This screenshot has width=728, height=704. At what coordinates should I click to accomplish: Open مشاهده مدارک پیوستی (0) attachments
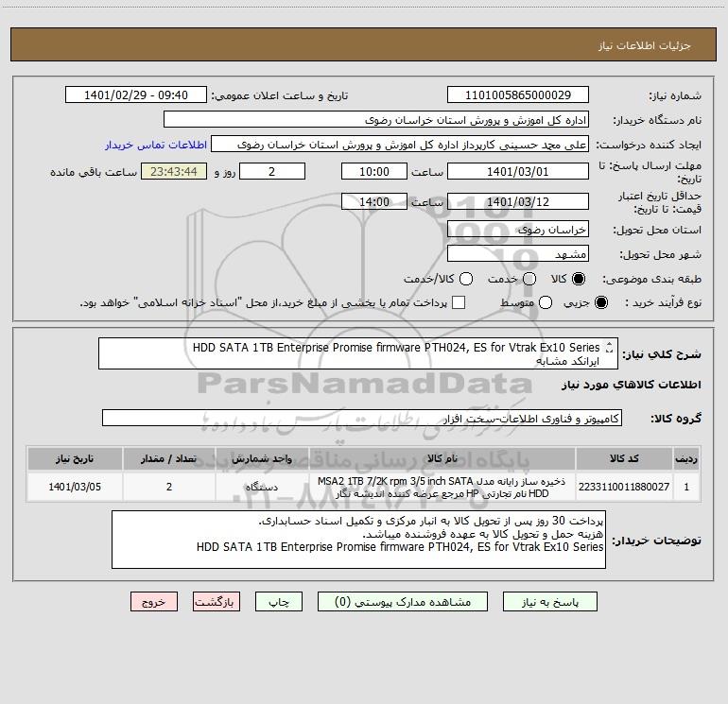[403, 601]
